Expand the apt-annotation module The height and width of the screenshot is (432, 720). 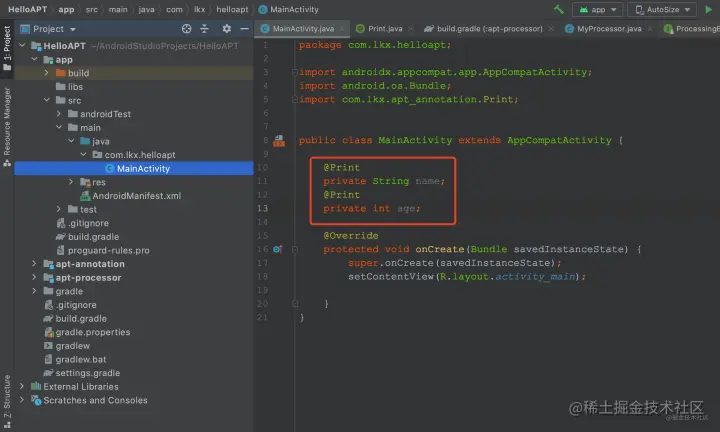coord(34,264)
